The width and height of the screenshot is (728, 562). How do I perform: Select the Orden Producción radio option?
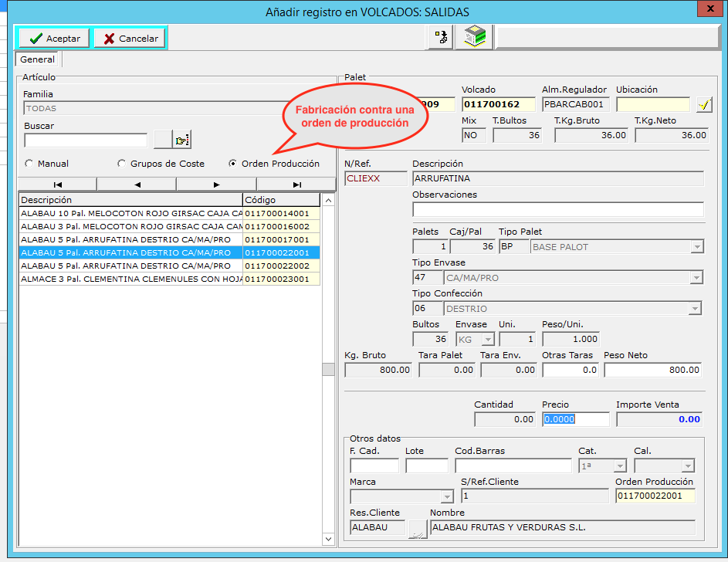[233, 164]
